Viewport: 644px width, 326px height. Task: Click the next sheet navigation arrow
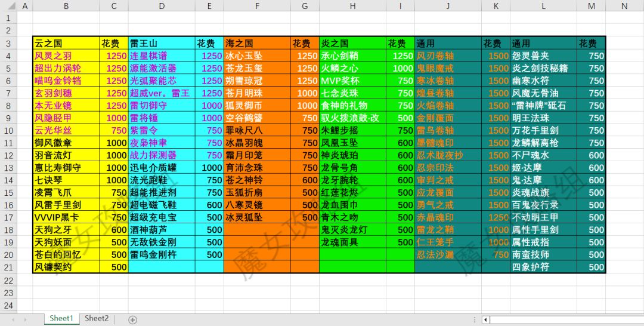(x=26, y=319)
